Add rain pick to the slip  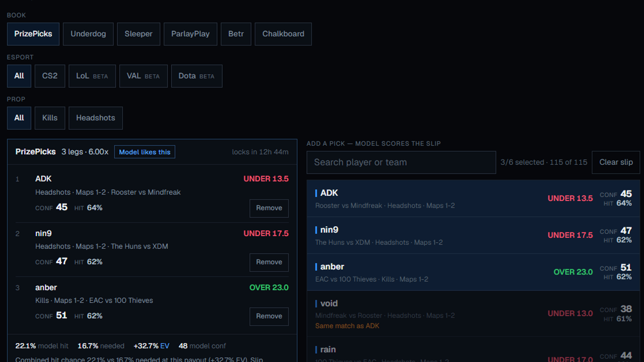click(x=473, y=350)
